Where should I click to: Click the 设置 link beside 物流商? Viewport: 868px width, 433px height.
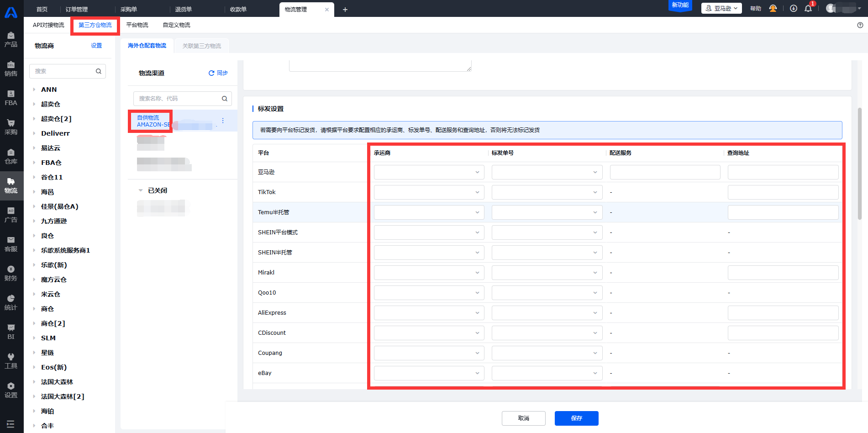click(x=96, y=46)
